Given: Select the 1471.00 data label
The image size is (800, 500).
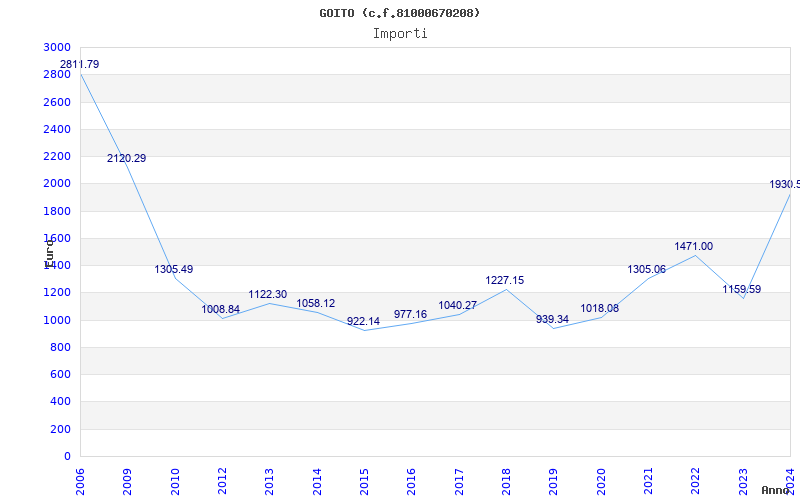Looking at the screenshot, I should pos(694,247).
